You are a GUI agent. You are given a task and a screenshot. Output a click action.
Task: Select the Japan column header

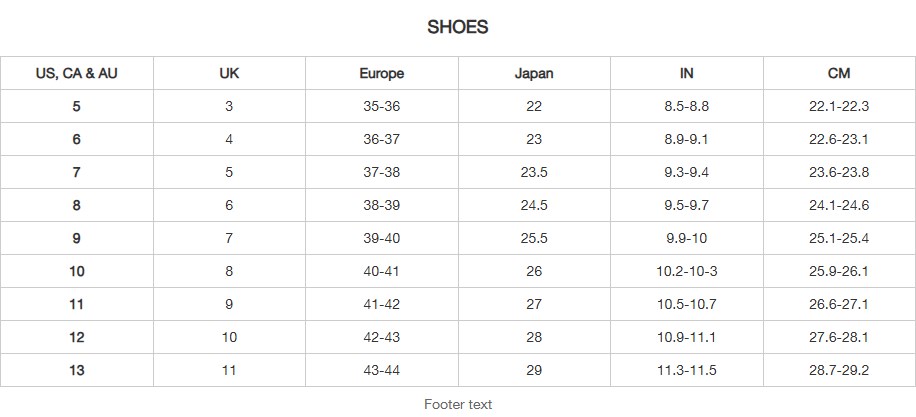click(x=534, y=73)
